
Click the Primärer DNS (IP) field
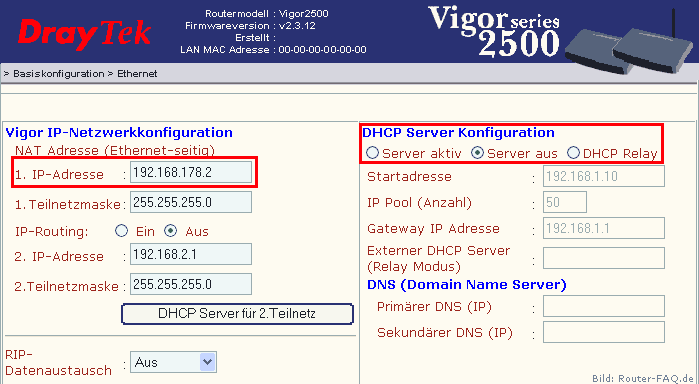click(604, 306)
